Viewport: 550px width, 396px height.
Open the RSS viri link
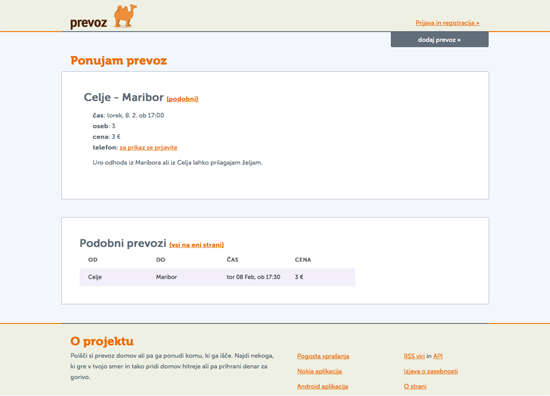coord(414,356)
